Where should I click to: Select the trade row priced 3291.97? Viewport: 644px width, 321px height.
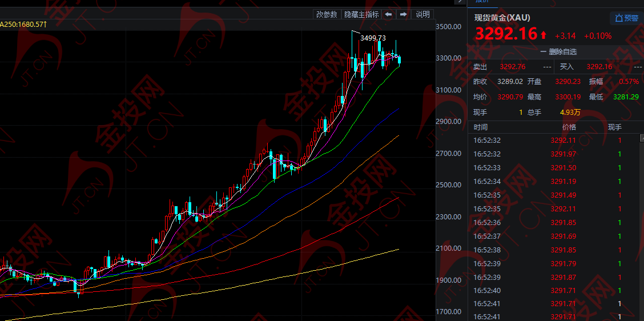pyautogui.click(x=553, y=154)
